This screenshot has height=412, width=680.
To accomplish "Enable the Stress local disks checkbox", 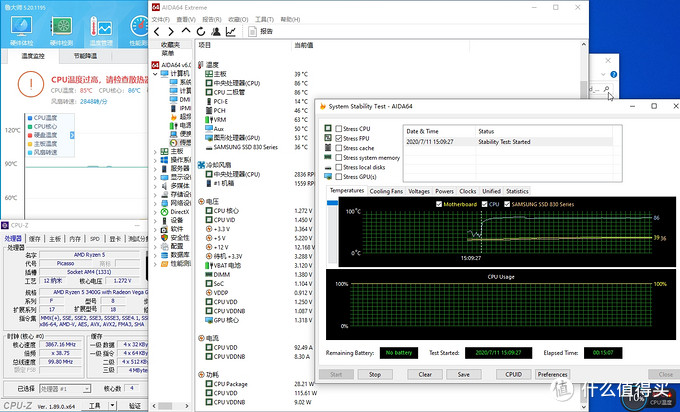I will pos(339,167).
